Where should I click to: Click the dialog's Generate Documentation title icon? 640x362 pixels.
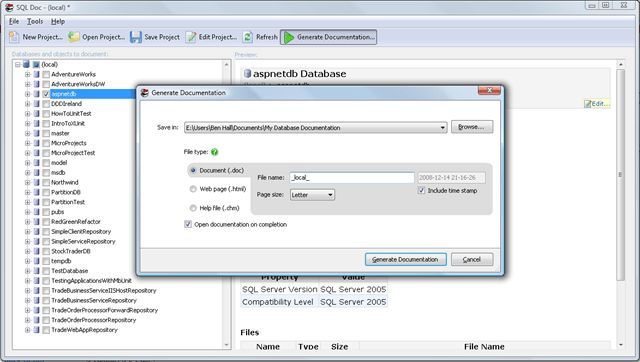point(144,93)
